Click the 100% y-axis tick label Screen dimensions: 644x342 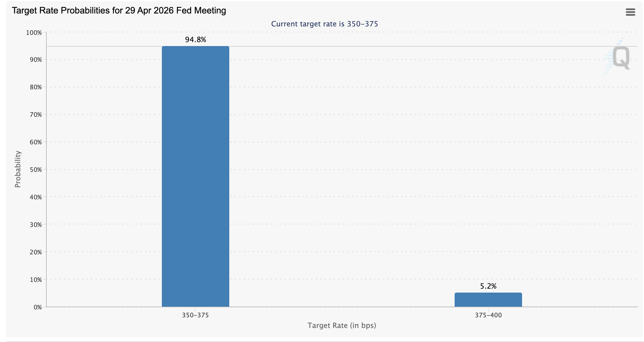34,33
